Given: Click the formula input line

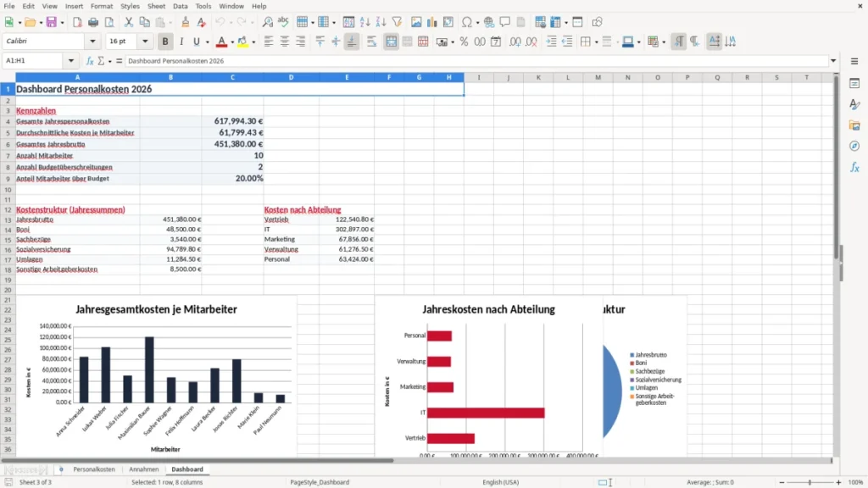Looking at the screenshot, I should tap(476, 61).
